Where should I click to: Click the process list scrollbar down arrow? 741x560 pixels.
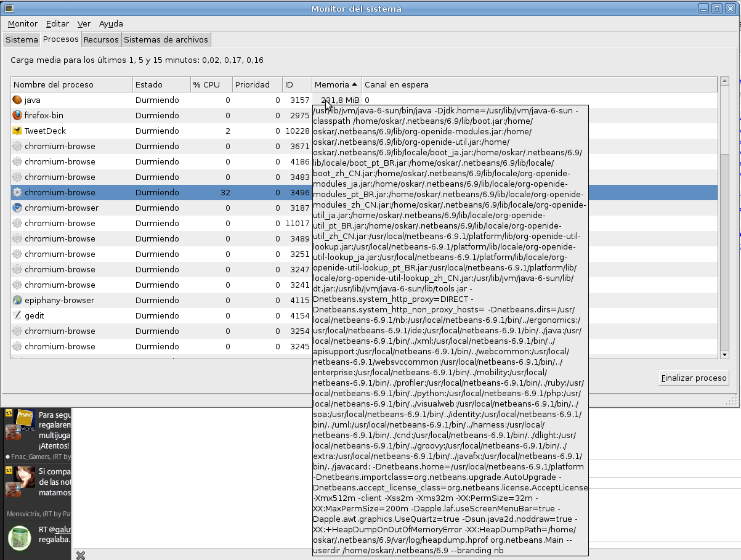click(x=724, y=355)
